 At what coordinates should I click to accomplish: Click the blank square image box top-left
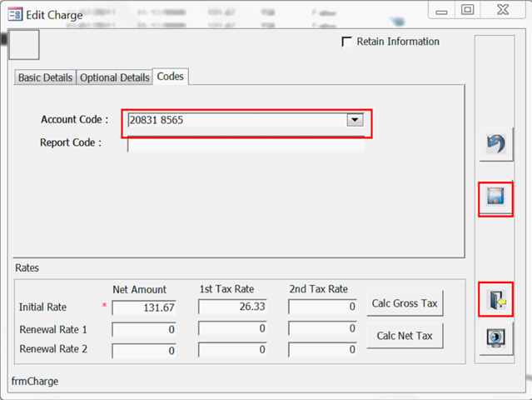[x=23, y=43]
